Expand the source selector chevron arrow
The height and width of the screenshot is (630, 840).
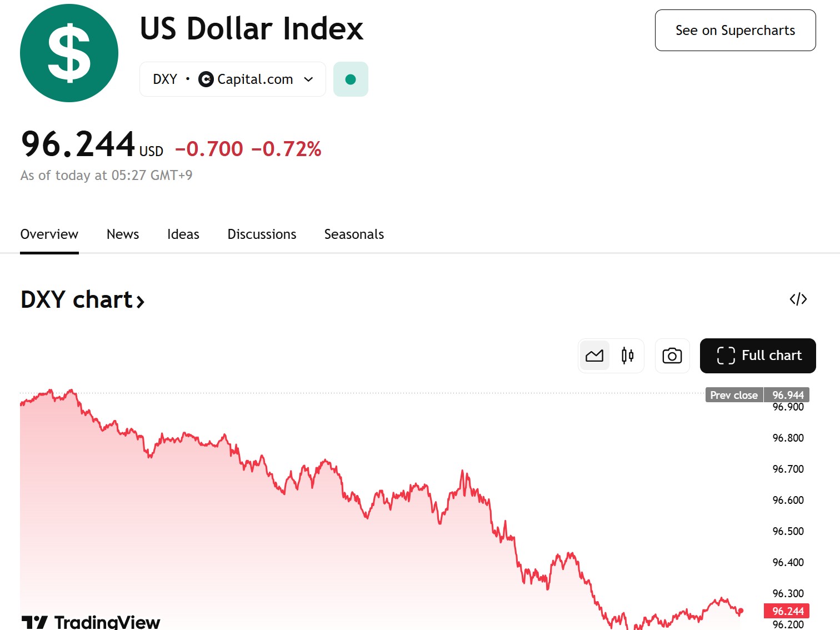coord(308,79)
